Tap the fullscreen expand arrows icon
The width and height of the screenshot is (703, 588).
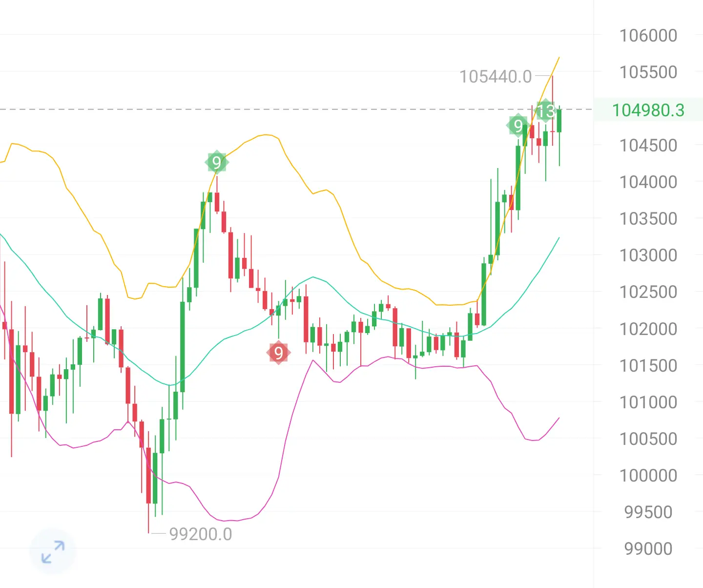53,551
